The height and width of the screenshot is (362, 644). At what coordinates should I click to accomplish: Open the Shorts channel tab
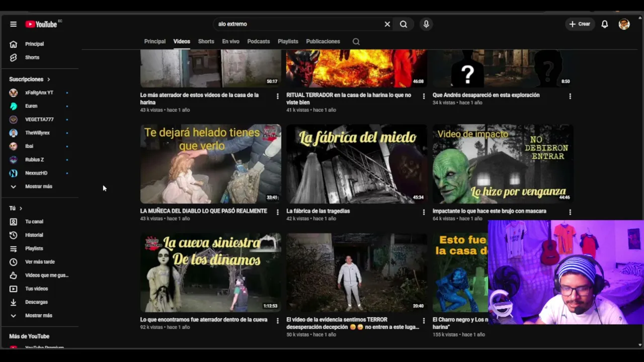pyautogui.click(x=206, y=41)
